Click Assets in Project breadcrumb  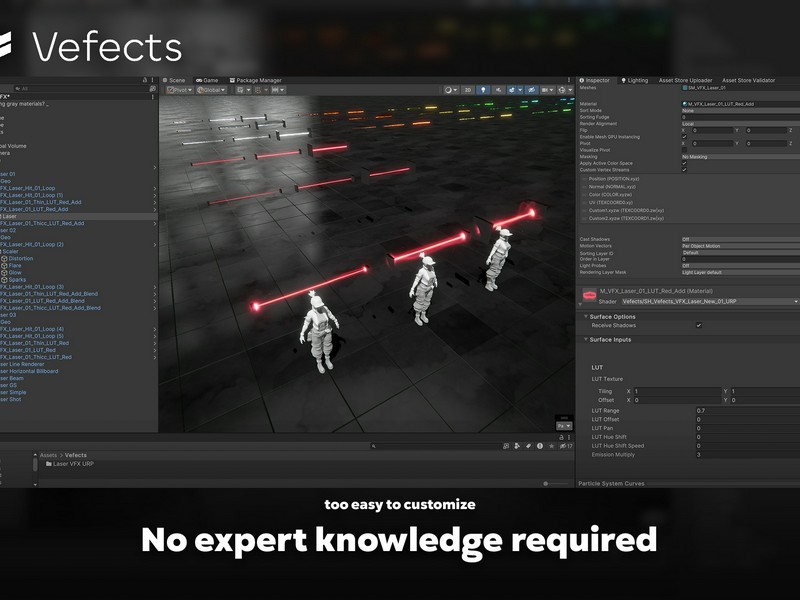click(48, 455)
